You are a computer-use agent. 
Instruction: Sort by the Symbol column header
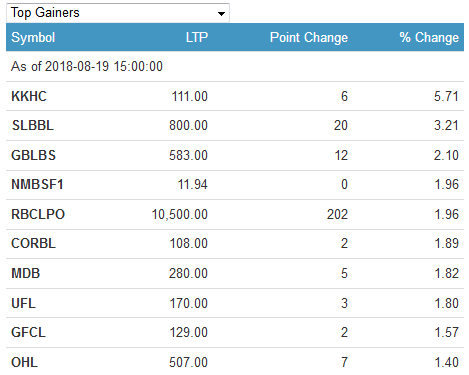click(33, 37)
